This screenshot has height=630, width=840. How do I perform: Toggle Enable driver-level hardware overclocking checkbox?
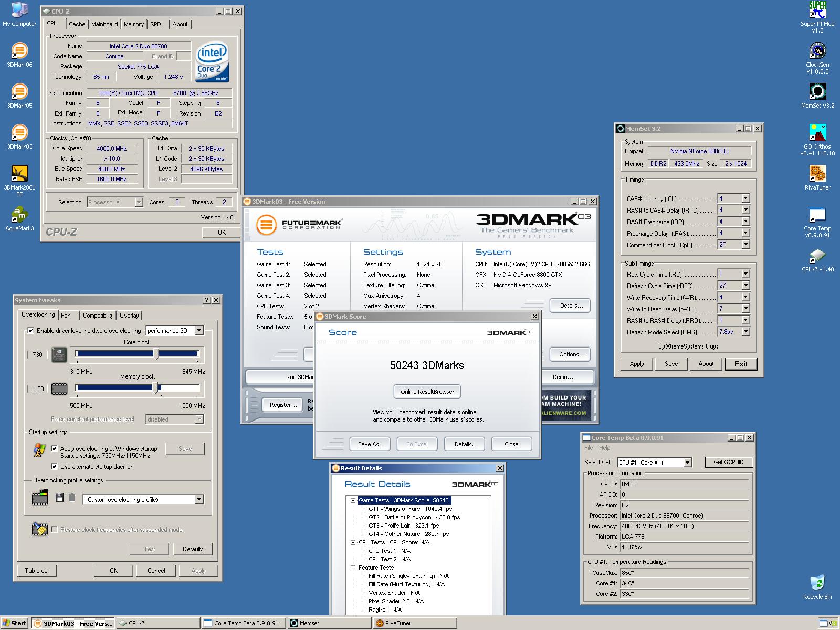(30, 331)
